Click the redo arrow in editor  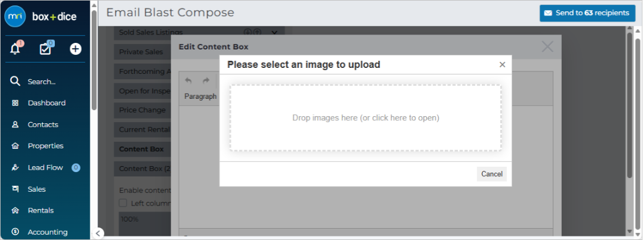[206, 80]
